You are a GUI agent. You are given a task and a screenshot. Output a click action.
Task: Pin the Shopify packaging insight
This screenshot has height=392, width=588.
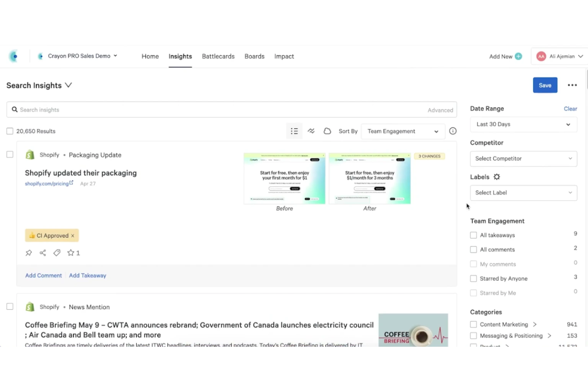click(29, 253)
